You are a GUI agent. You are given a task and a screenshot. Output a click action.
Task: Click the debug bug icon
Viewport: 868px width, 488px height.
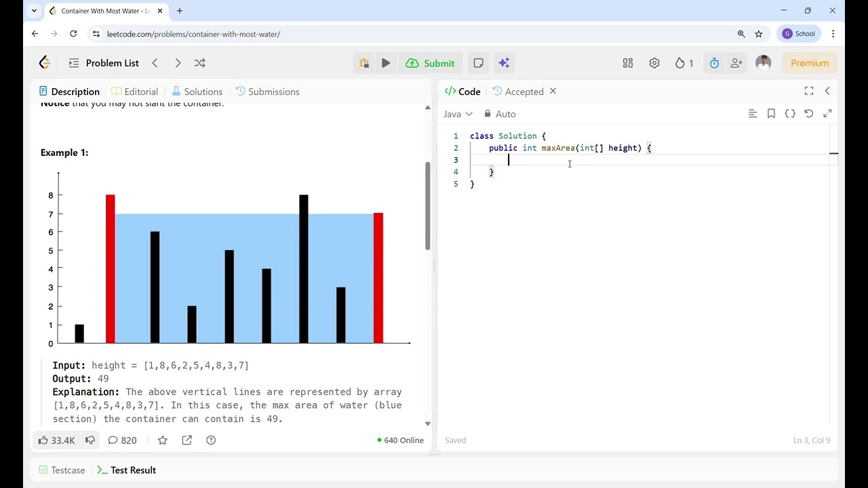(x=364, y=63)
